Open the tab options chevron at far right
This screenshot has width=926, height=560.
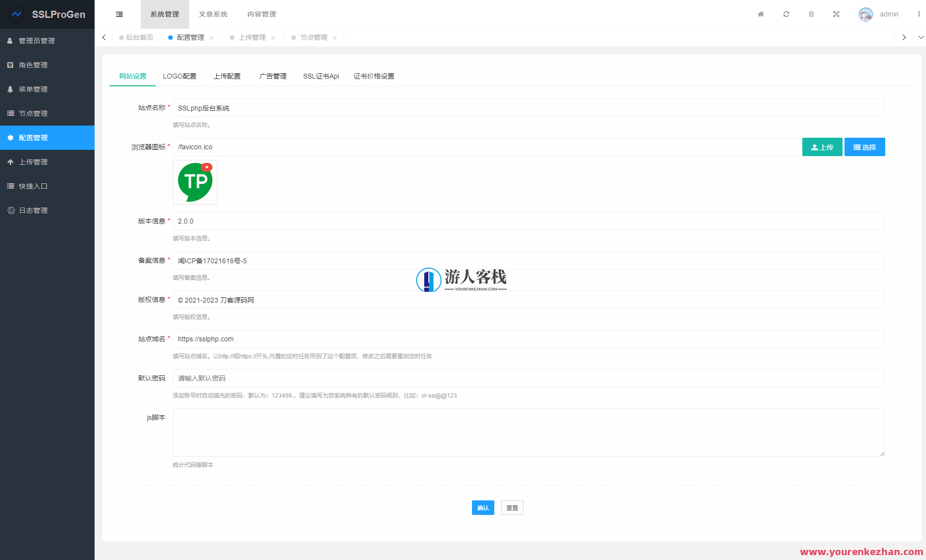(x=920, y=37)
